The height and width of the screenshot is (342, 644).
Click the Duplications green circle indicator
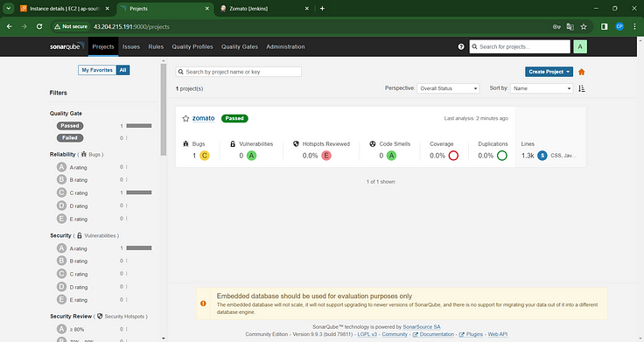coord(502,156)
